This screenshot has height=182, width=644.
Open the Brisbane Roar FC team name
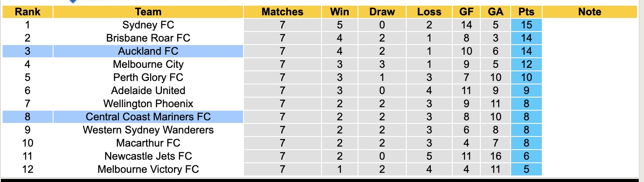point(148,38)
